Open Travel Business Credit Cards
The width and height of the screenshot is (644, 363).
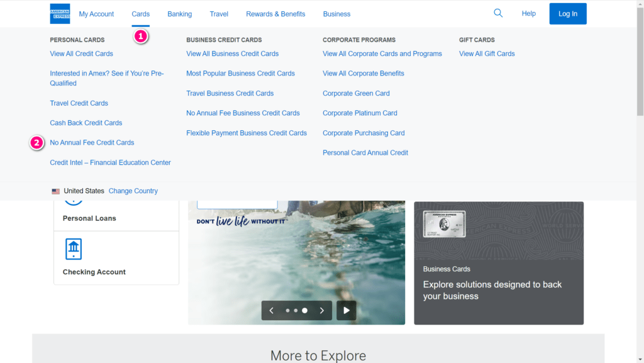click(230, 93)
